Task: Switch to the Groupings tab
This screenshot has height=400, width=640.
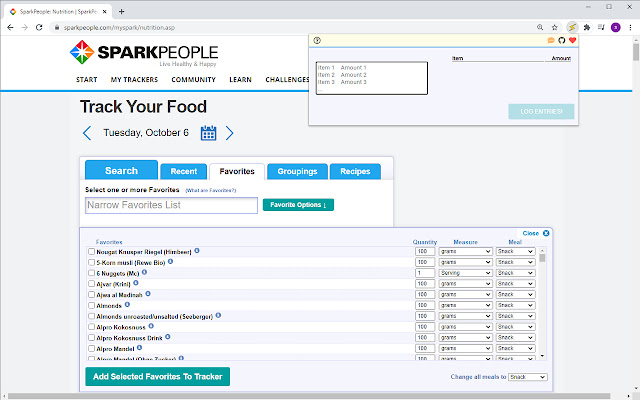Action: 298,171
